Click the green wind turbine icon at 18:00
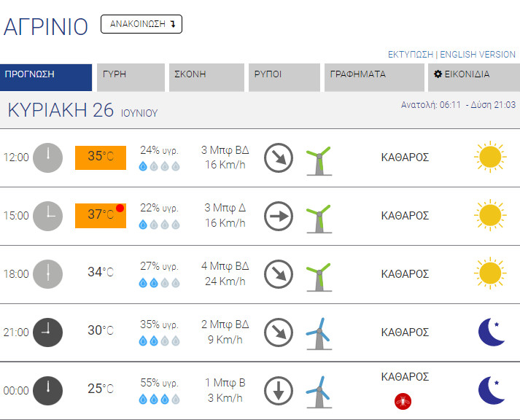The image size is (520, 420). point(318,275)
